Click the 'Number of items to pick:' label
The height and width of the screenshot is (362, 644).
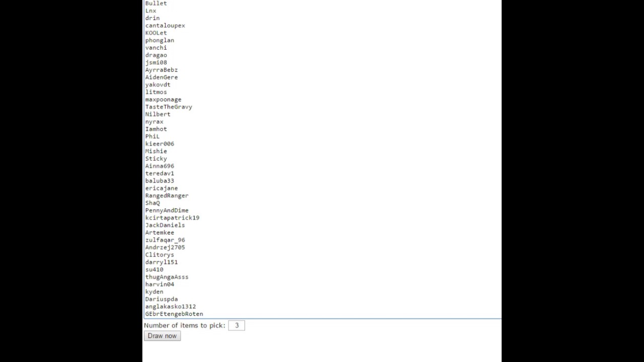185,325
